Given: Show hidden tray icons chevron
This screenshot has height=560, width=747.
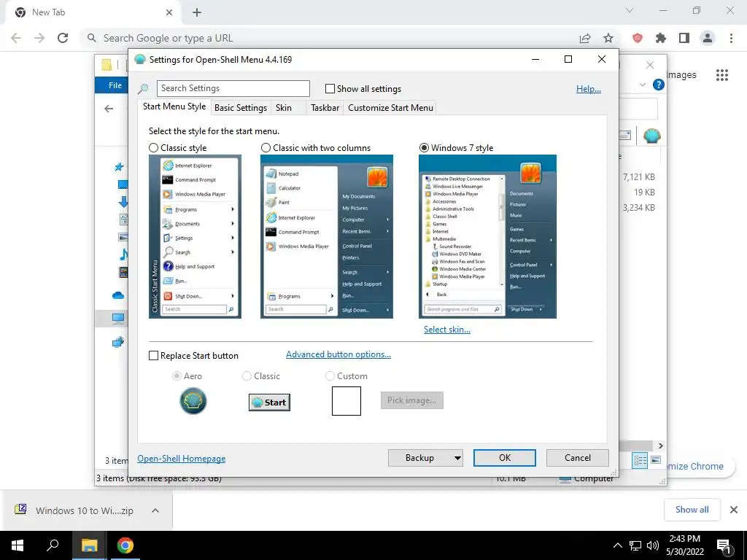Looking at the screenshot, I should tap(617, 545).
